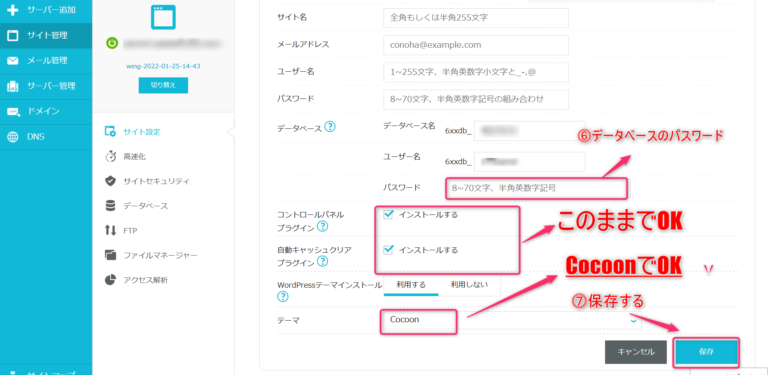Viewport: 780px width, 375px height.
Task: Select 利用する for theme install
Action: point(411,285)
